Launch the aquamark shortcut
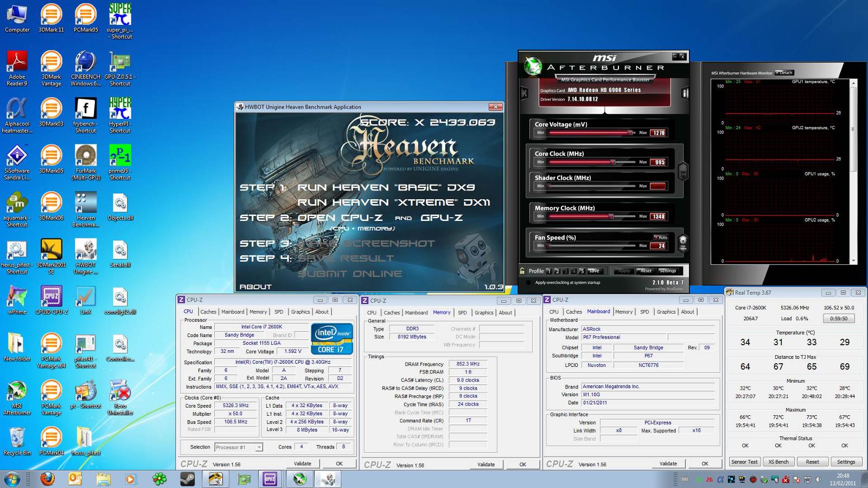Viewport: 868px width, 488px height. 17,210
